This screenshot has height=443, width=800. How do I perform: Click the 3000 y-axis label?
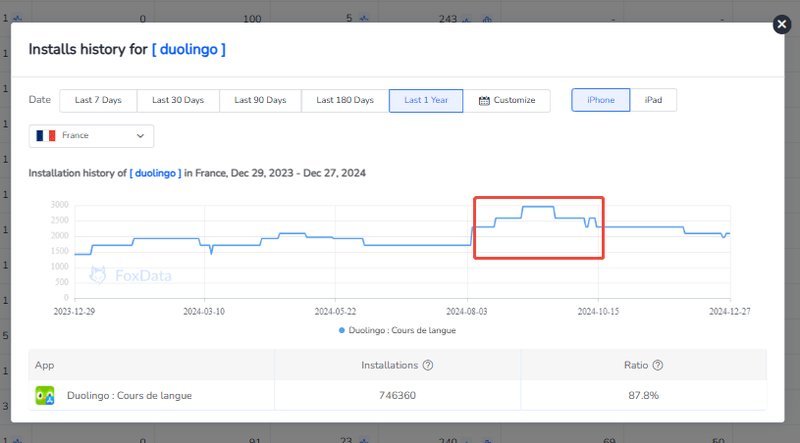click(59, 205)
